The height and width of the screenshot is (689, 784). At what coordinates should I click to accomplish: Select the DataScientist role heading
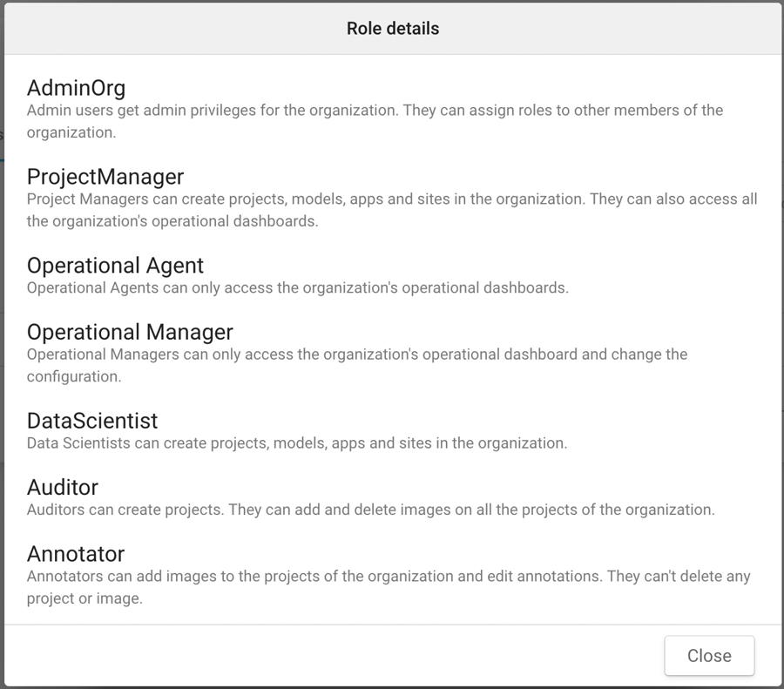[92, 421]
